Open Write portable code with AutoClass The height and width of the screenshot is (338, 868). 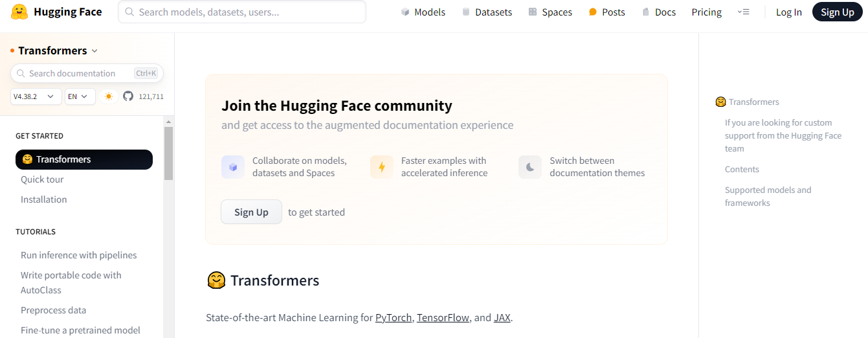click(71, 282)
